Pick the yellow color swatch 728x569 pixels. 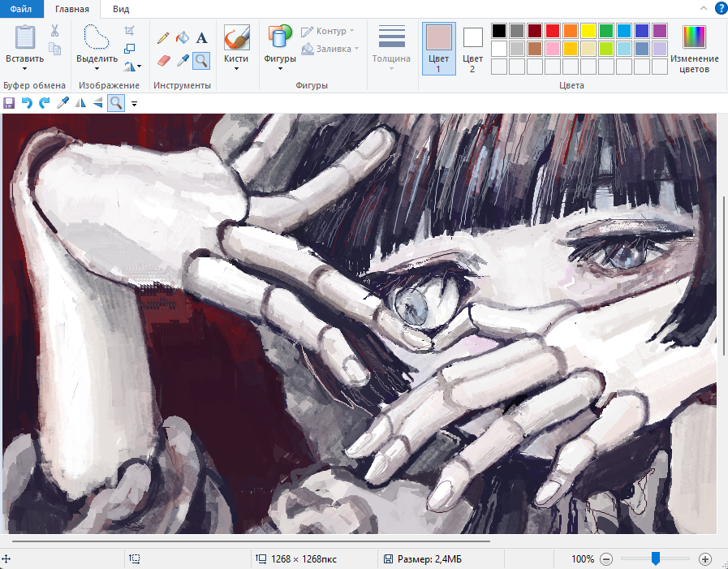588,31
